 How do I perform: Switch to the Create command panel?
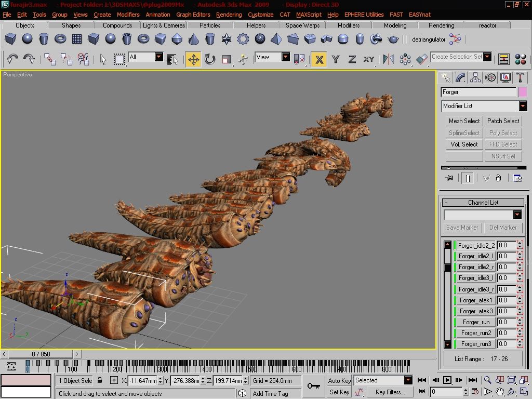point(445,78)
